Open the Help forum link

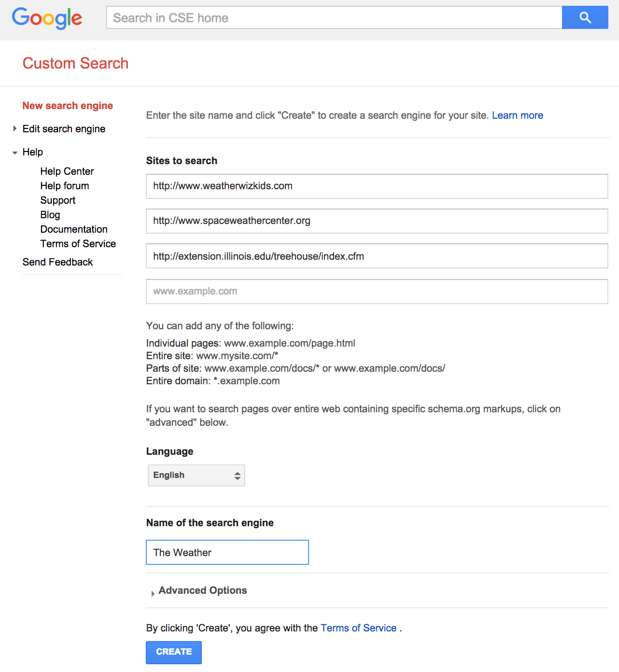pyautogui.click(x=64, y=185)
